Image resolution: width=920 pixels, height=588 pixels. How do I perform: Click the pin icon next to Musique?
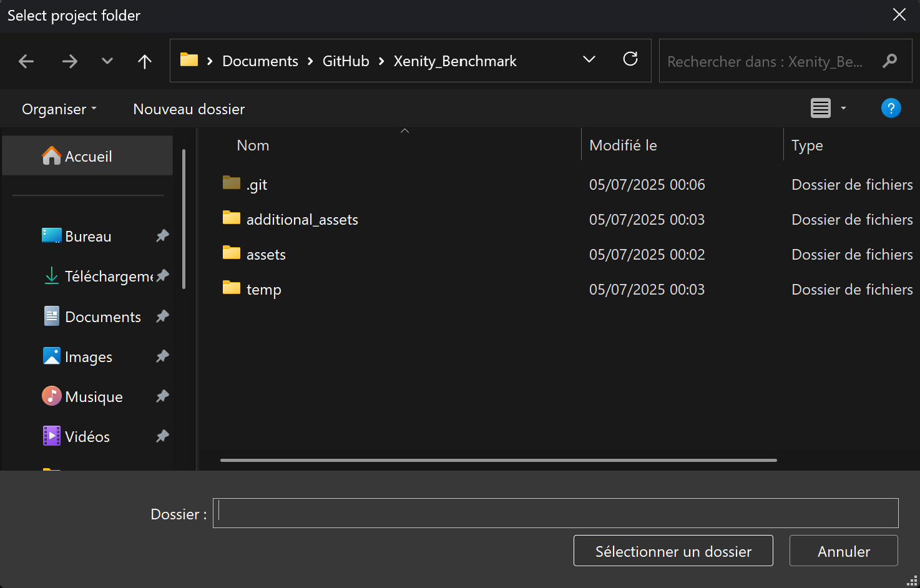(162, 396)
